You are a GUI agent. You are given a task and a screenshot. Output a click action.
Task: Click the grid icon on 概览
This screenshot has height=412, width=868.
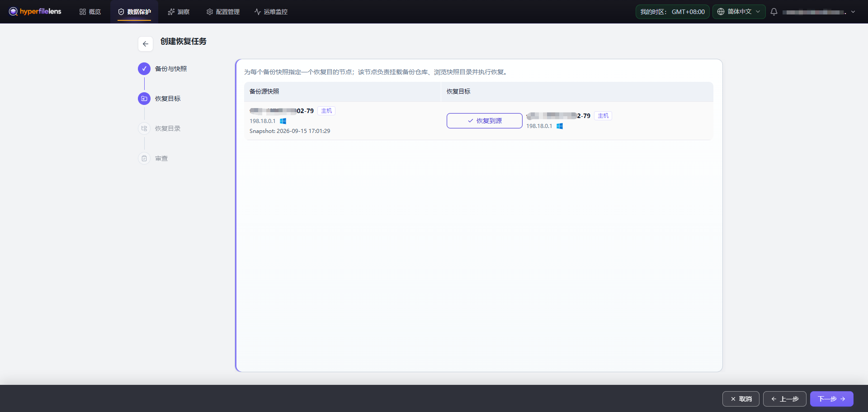(x=83, y=12)
